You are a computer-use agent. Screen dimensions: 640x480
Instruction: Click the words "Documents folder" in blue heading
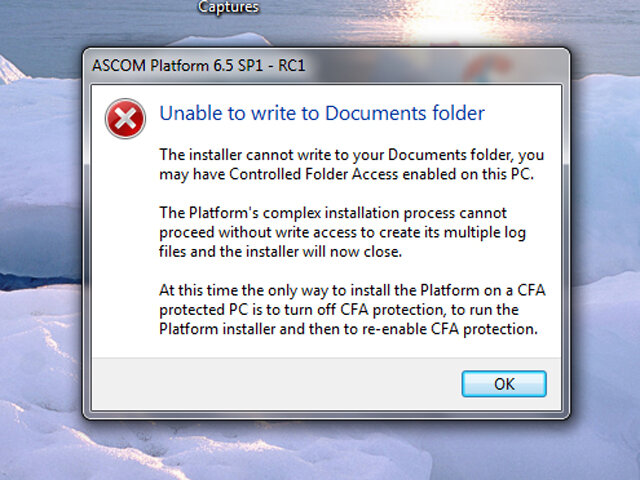pos(417,113)
